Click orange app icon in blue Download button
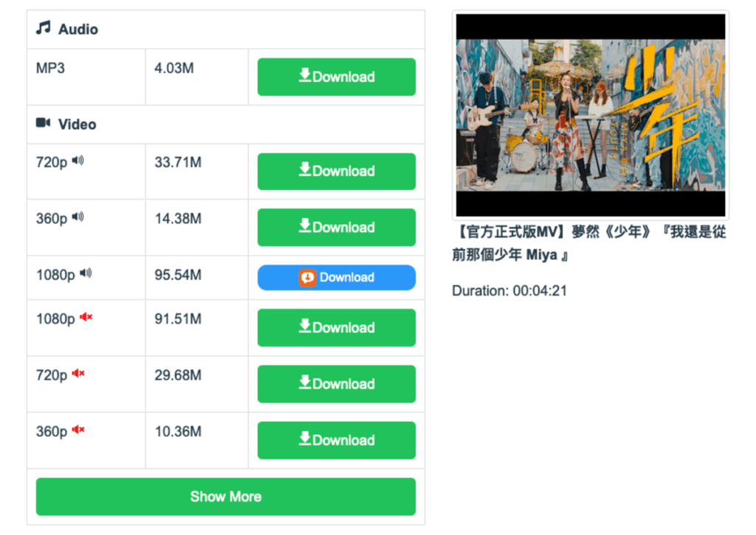756x535 pixels. 307,277
